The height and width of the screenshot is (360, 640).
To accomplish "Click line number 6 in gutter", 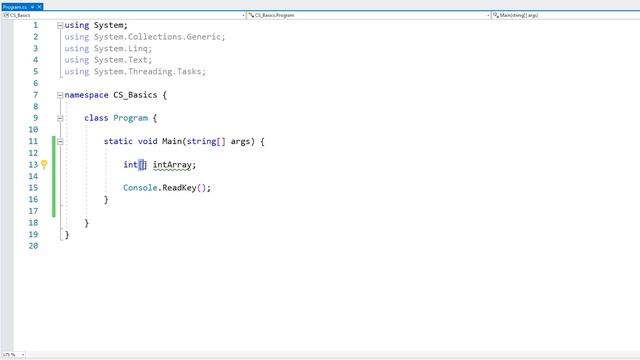I will (36, 83).
